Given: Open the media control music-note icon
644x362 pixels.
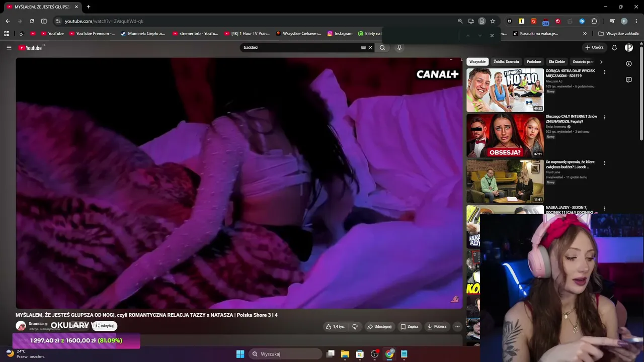Looking at the screenshot, I should click(x=612, y=21).
